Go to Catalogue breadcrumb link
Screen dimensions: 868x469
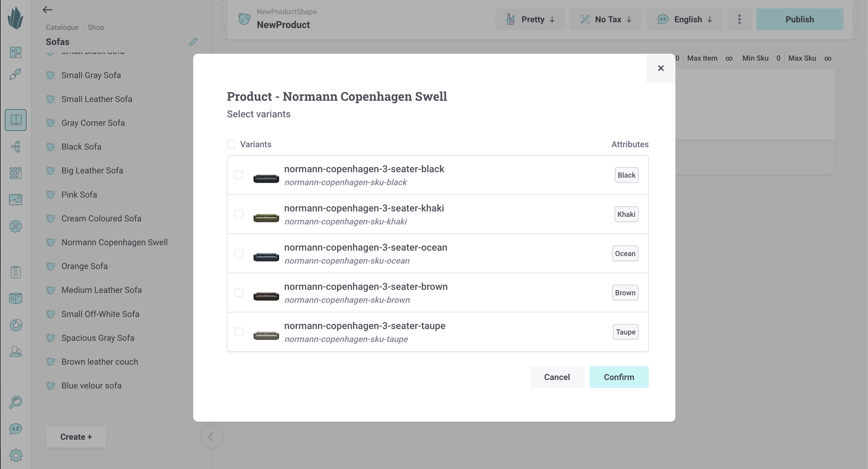pyautogui.click(x=62, y=27)
